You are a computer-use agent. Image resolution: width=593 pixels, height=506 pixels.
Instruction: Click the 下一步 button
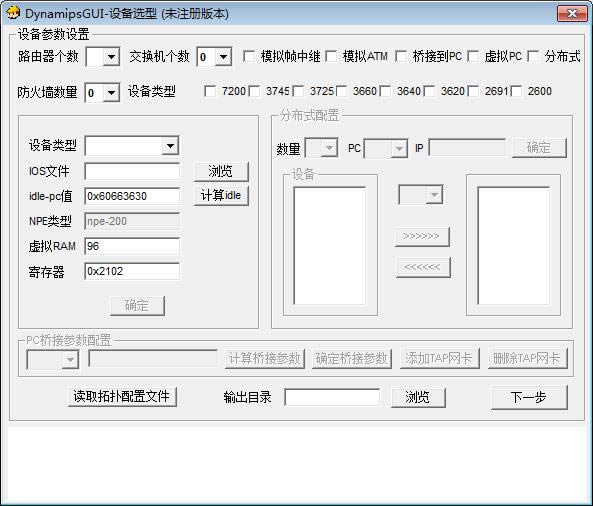529,397
